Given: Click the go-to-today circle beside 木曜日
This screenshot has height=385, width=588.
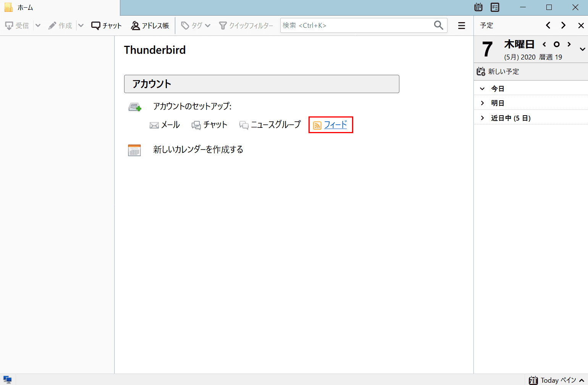Looking at the screenshot, I should click(557, 44).
